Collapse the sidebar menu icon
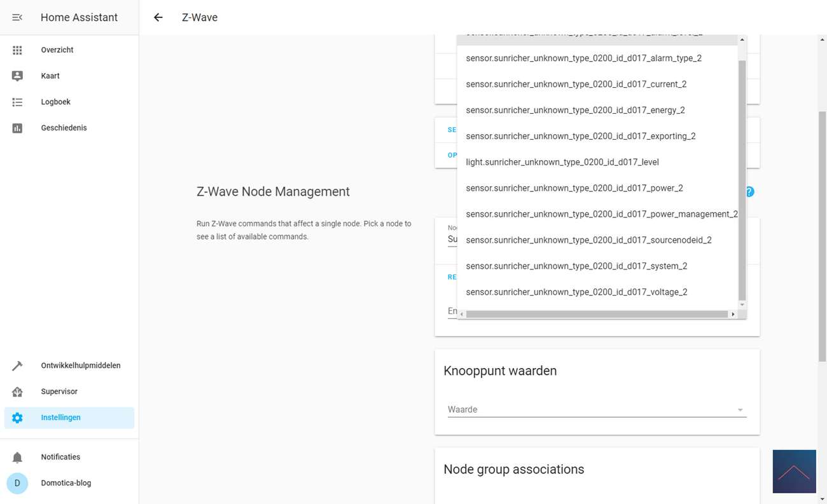 click(x=17, y=17)
